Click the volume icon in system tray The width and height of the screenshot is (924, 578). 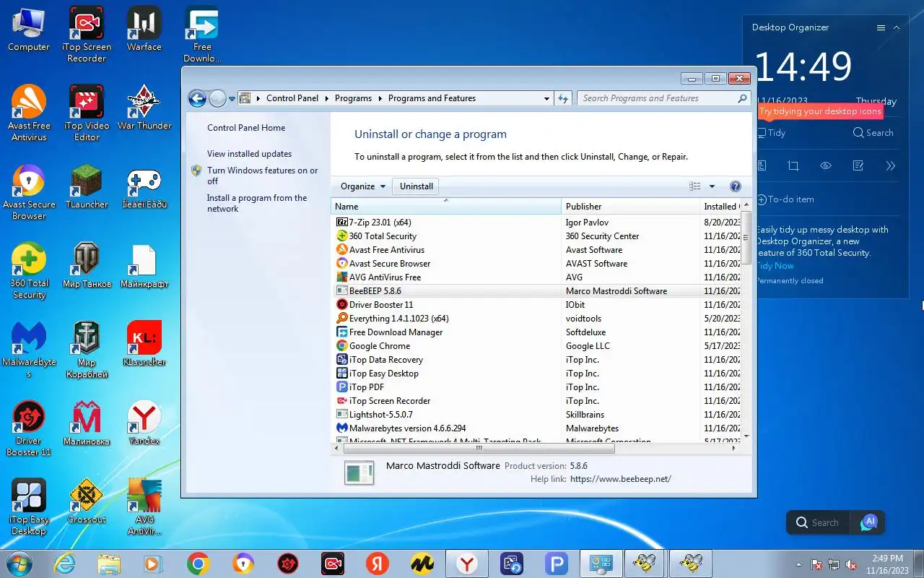coord(851,564)
